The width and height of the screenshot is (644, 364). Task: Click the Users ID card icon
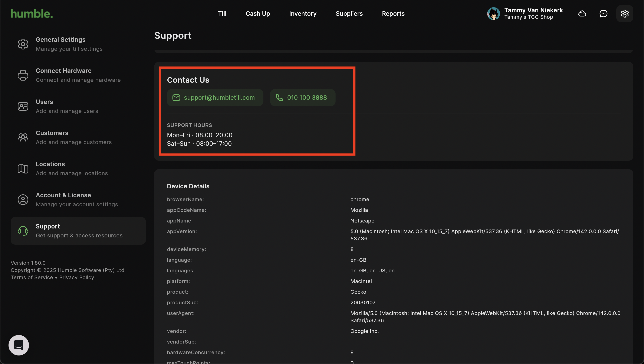[23, 106]
